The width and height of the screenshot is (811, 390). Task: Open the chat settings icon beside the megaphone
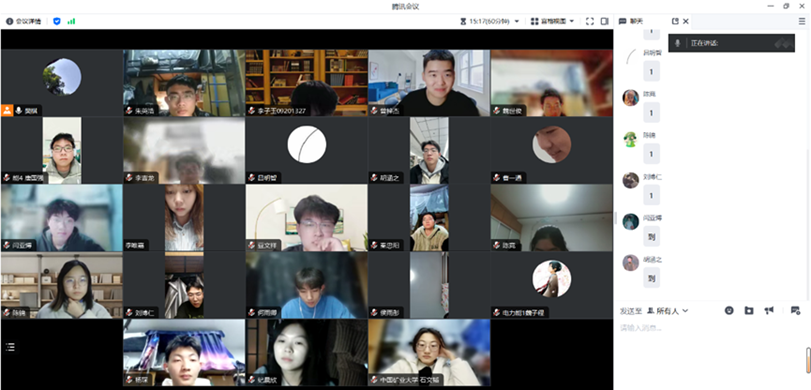pos(795,310)
